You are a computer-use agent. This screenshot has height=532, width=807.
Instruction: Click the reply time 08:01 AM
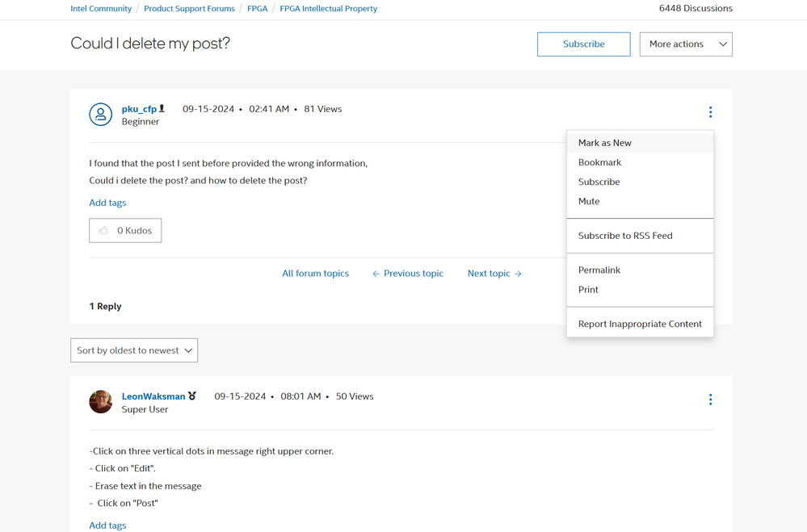[x=301, y=396]
